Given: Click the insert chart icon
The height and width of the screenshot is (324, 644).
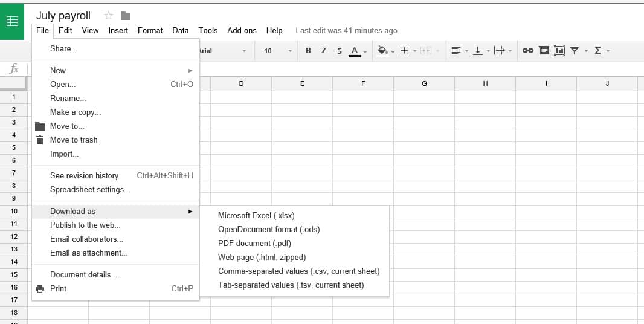Looking at the screenshot, I should pos(559,51).
